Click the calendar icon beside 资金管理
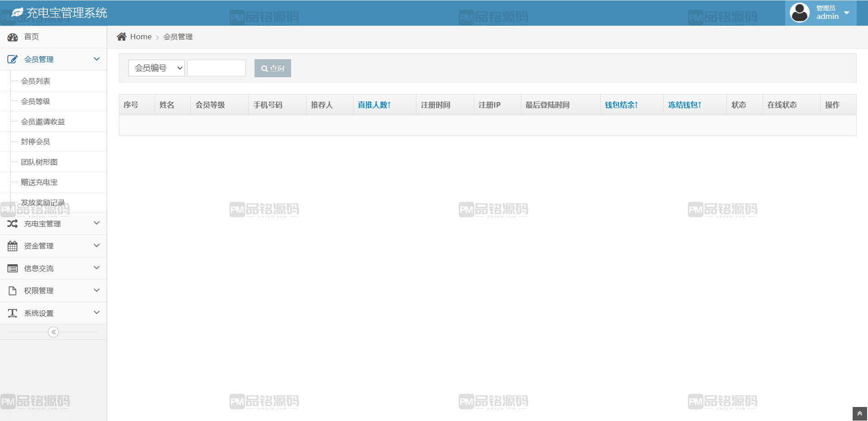This screenshot has width=868, height=421. pyautogui.click(x=13, y=246)
